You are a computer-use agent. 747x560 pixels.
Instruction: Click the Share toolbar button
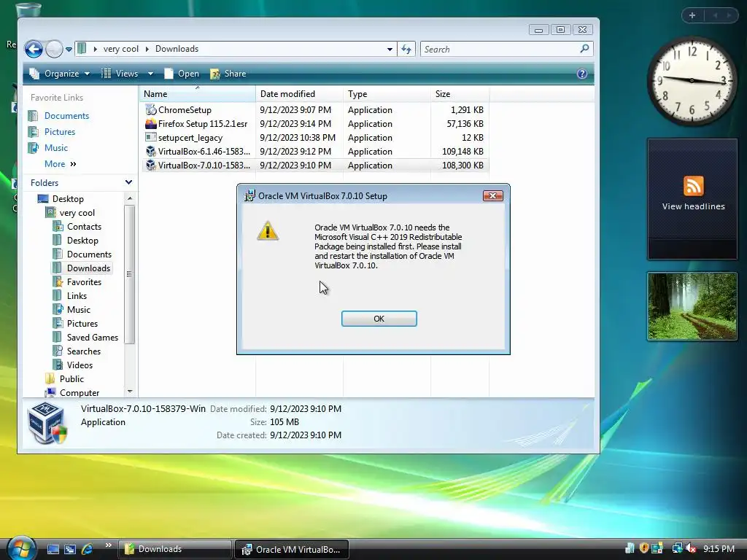point(228,74)
